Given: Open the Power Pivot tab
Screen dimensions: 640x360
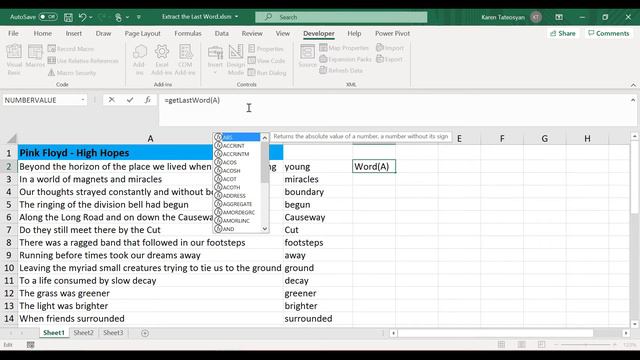Looking at the screenshot, I should 392,33.
